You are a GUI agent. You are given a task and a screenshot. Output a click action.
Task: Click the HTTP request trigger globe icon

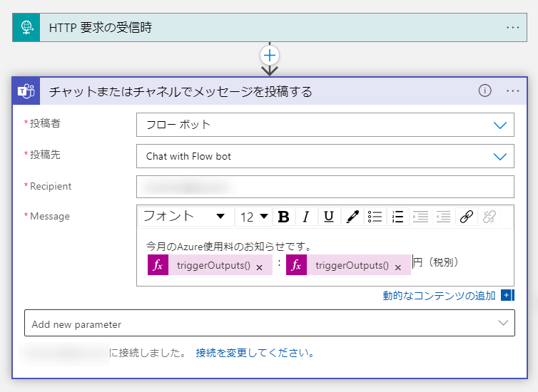coord(26,27)
